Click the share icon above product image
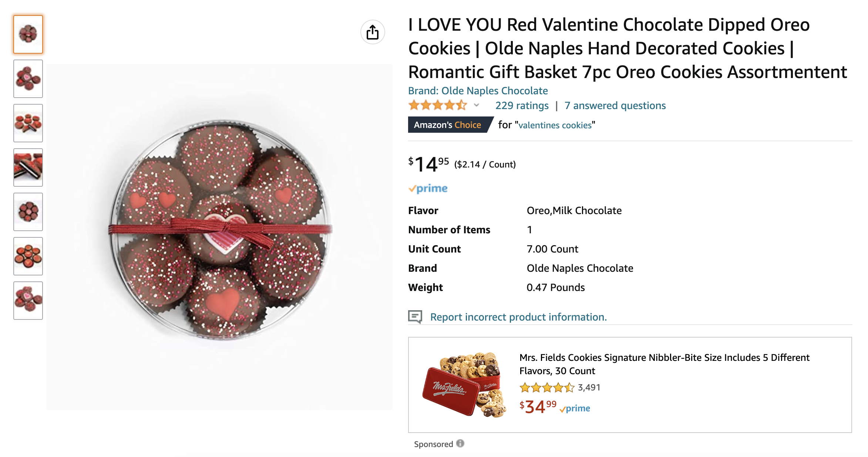 click(373, 32)
